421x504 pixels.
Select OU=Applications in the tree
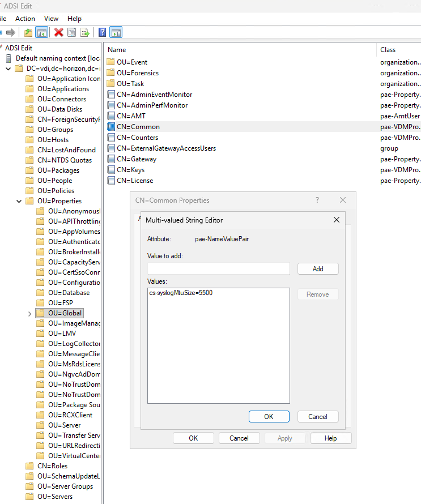pos(63,89)
